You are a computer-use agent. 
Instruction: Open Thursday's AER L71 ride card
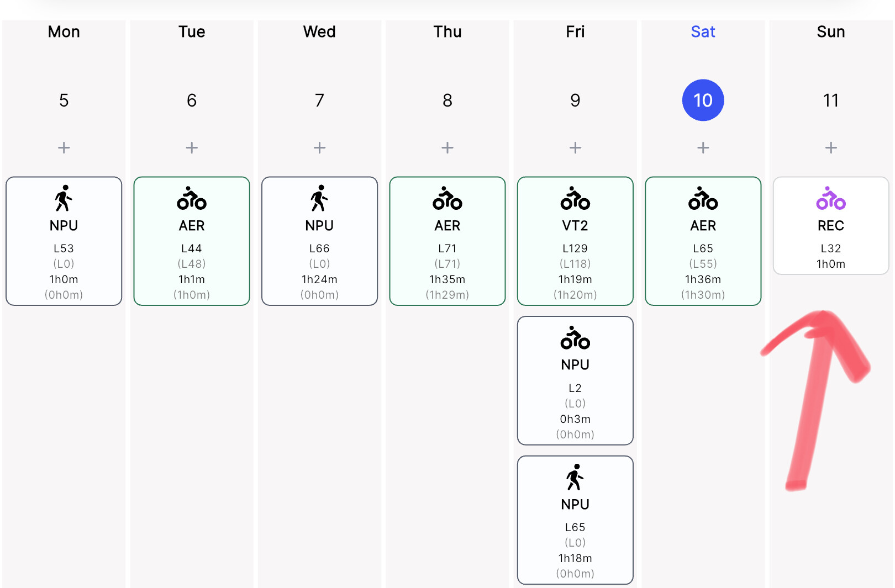tap(447, 241)
